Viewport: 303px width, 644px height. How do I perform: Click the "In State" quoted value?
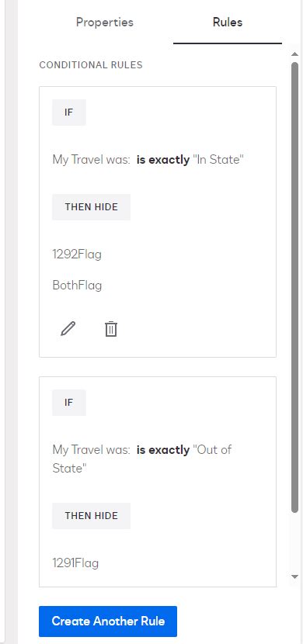[219, 160]
